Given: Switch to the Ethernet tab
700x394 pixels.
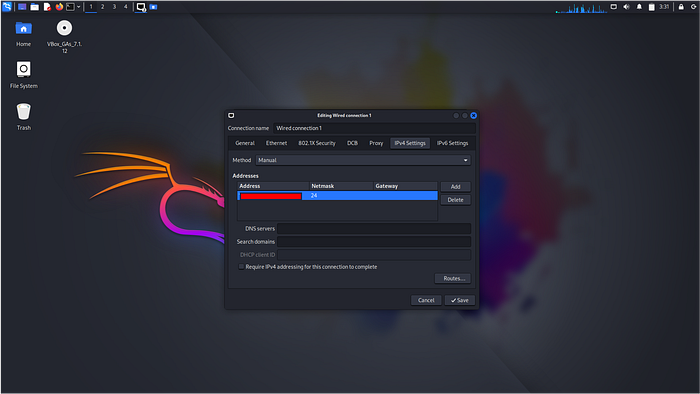Looking at the screenshot, I should [x=276, y=143].
